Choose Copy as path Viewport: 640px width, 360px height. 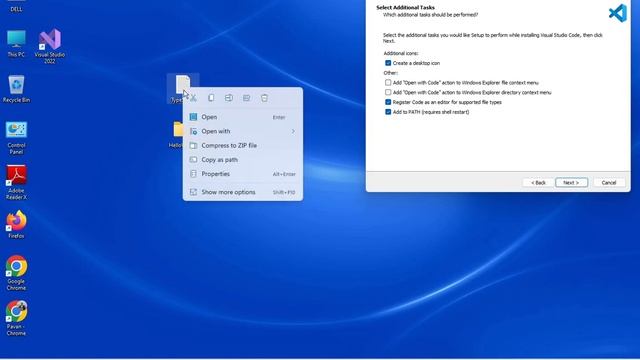coord(243,160)
